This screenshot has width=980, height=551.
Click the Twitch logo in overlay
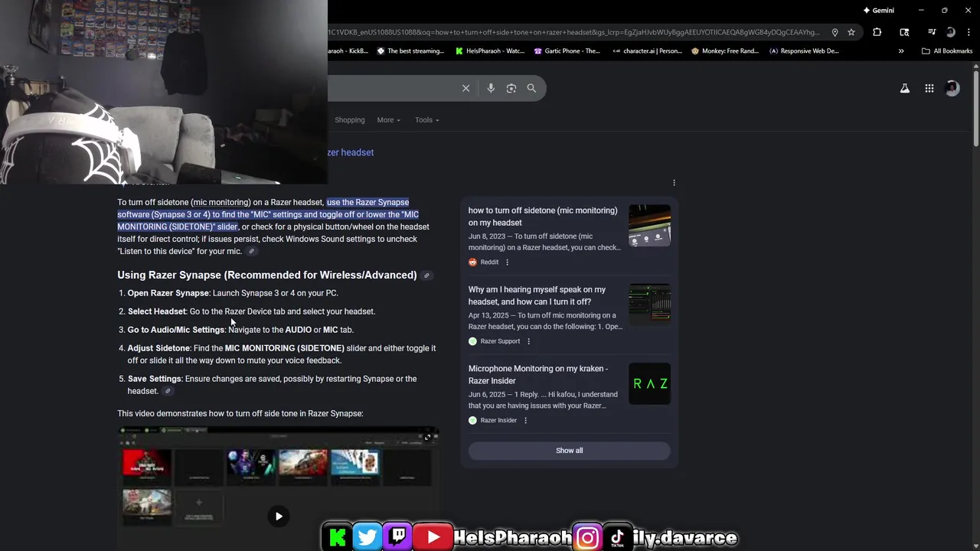click(398, 537)
